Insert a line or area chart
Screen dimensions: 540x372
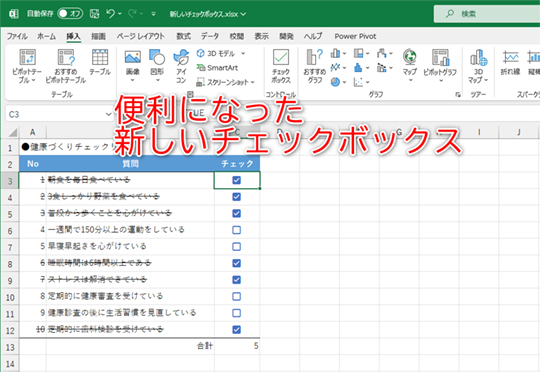335,68
